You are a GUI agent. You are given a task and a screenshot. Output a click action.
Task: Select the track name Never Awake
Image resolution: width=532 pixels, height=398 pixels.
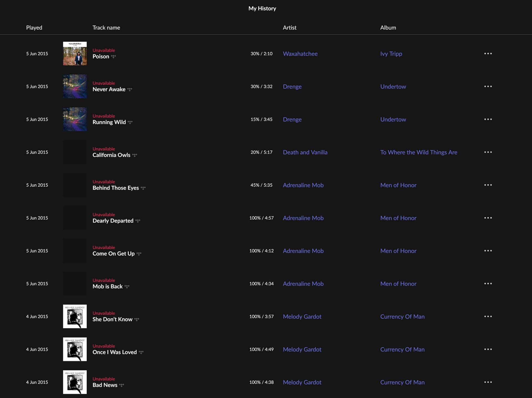point(109,89)
